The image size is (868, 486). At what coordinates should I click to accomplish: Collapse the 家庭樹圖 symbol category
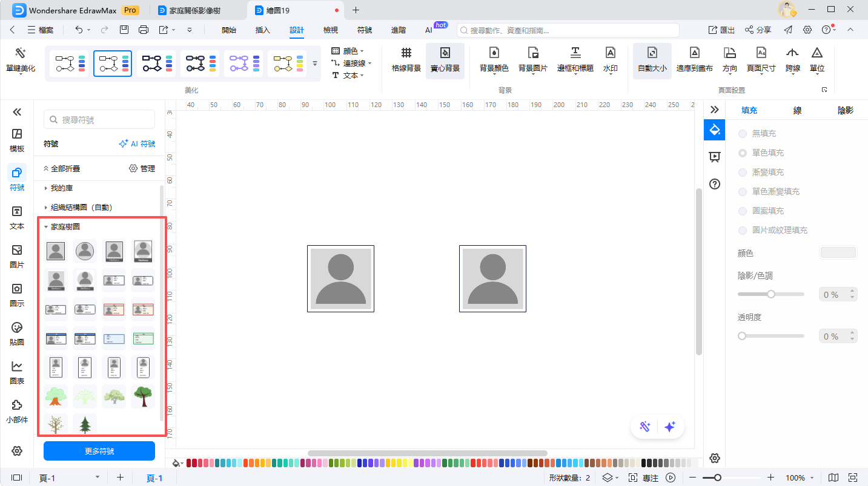(x=46, y=227)
